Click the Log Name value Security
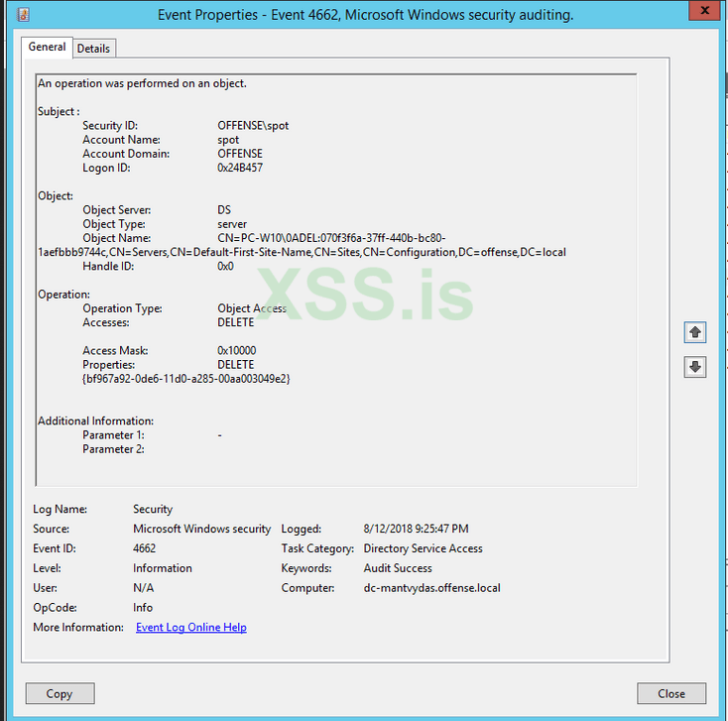 153,510
